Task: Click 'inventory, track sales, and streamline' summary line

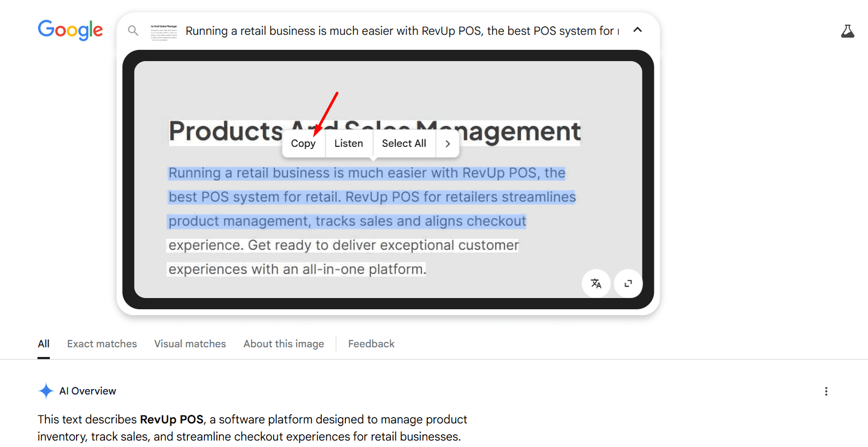Action: point(249,437)
